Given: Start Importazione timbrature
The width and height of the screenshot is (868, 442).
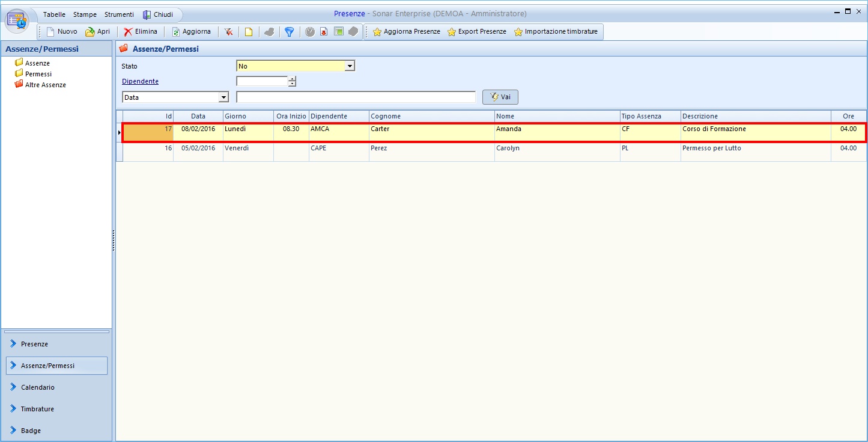Looking at the screenshot, I should click(x=556, y=32).
